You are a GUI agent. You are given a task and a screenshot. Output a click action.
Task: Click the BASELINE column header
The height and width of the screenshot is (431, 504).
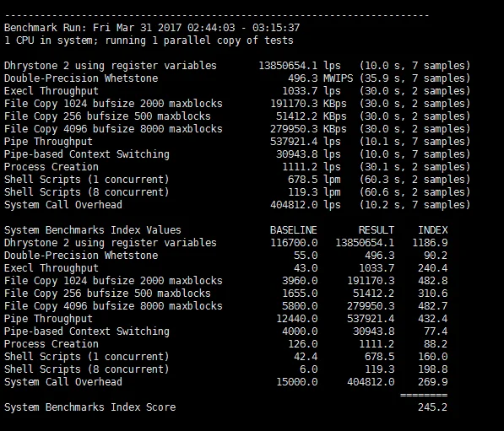click(294, 230)
